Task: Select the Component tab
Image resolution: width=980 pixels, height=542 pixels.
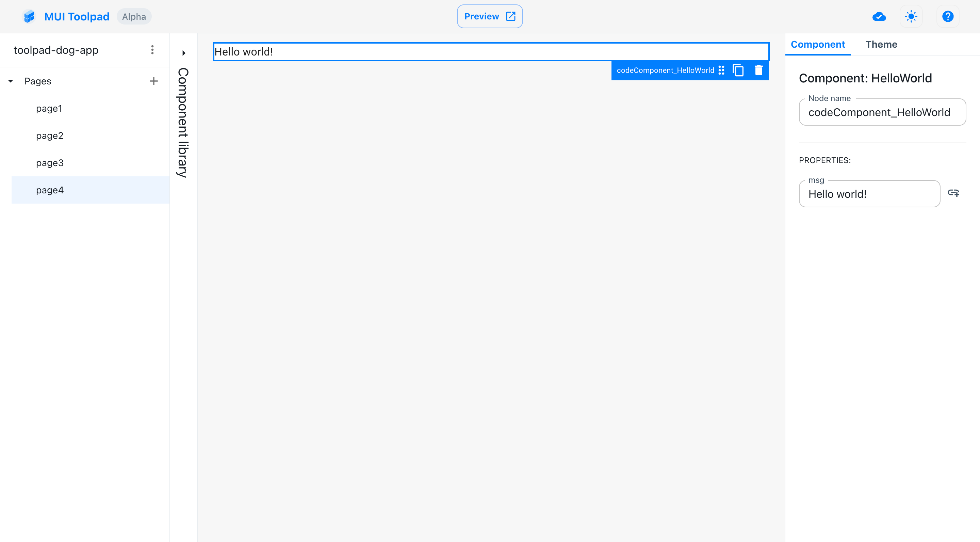Action: pos(818,45)
